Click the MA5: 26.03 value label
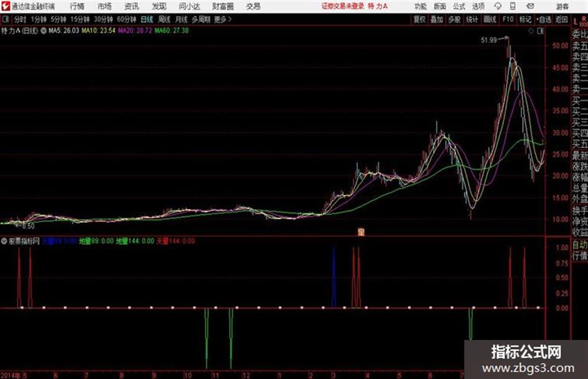This screenshot has height=379, width=588. [x=63, y=30]
